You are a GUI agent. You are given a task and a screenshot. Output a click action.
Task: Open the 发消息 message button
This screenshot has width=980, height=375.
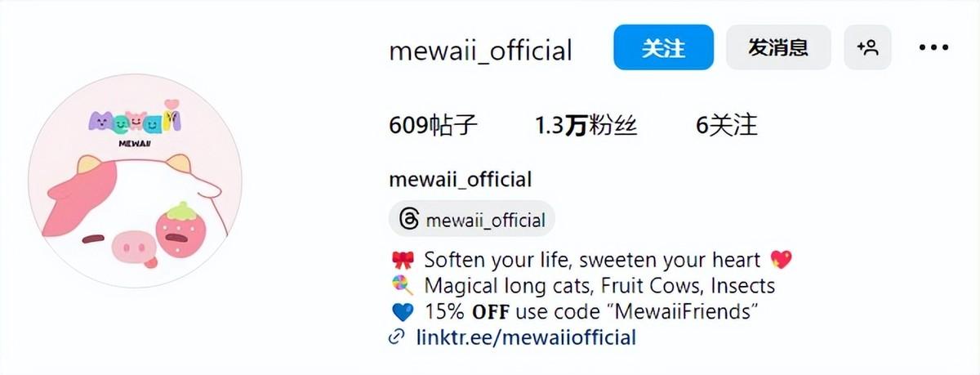pos(778,47)
